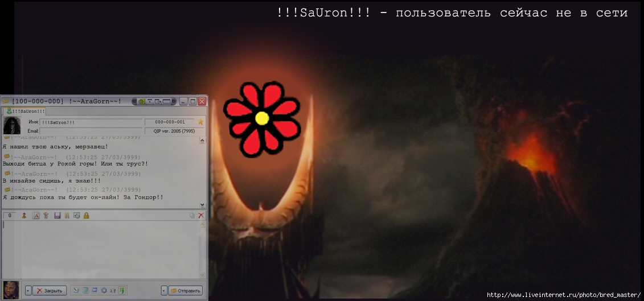Click the yellow history icon beside the floppy disk
The image size is (644, 301).
(67, 216)
